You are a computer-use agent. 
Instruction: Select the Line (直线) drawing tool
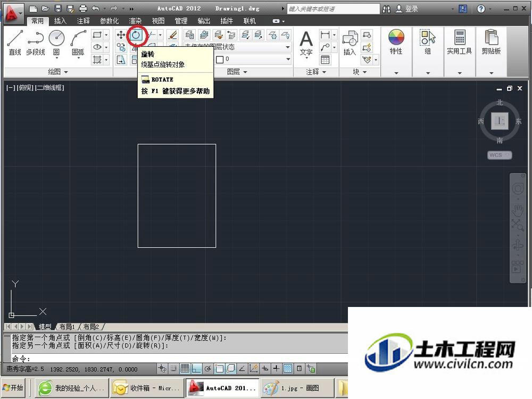click(x=15, y=43)
